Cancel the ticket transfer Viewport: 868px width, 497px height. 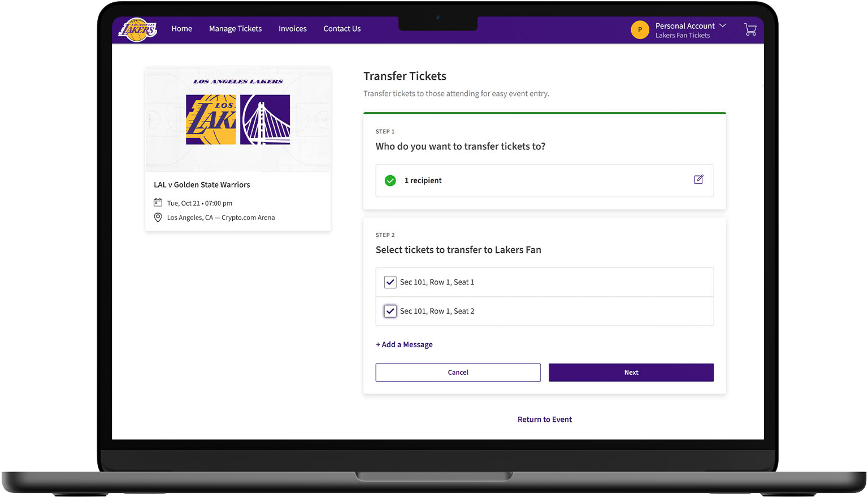(458, 373)
